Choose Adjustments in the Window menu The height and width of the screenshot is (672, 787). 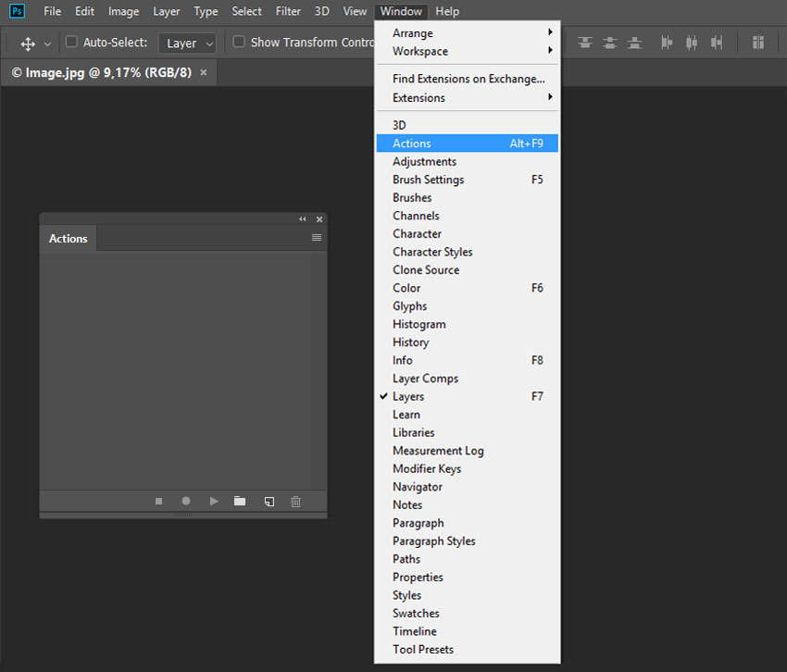[x=468, y=161]
